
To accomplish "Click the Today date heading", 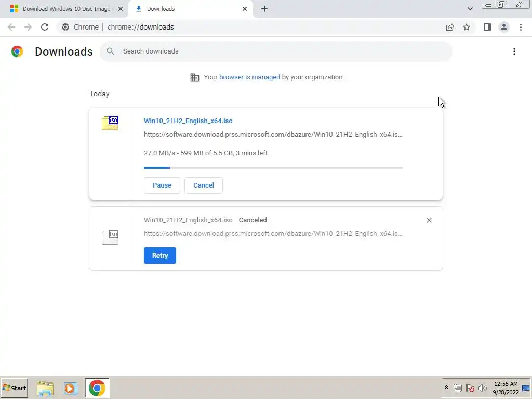I will pos(99,94).
